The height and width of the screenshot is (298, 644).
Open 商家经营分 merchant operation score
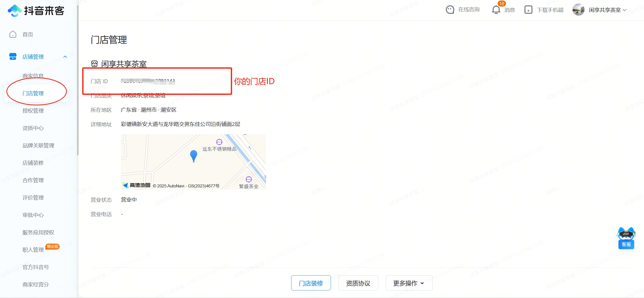(36, 284)
